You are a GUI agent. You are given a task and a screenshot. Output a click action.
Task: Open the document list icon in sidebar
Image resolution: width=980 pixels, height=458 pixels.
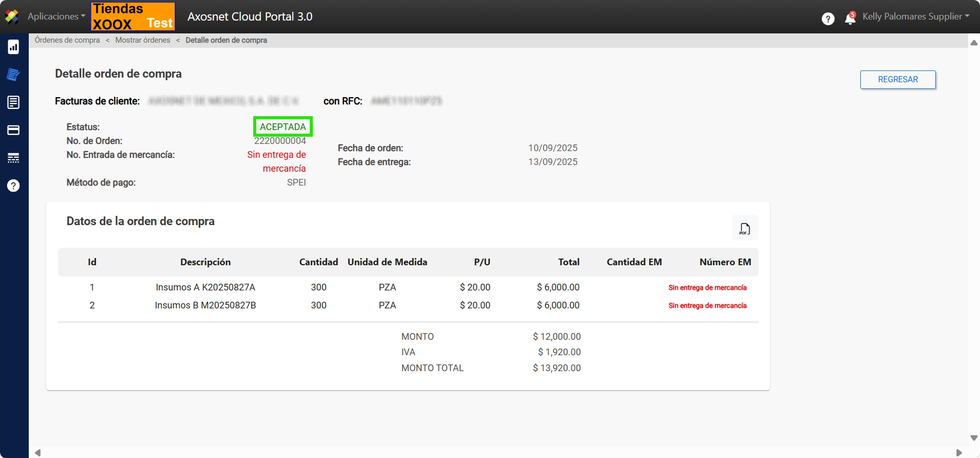pyautogui.click(x=13, y=102)
